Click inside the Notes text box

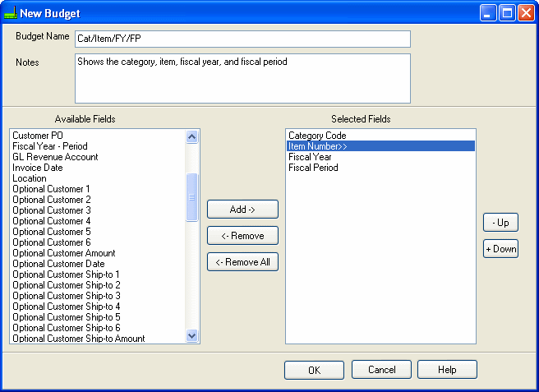[242, 78]
